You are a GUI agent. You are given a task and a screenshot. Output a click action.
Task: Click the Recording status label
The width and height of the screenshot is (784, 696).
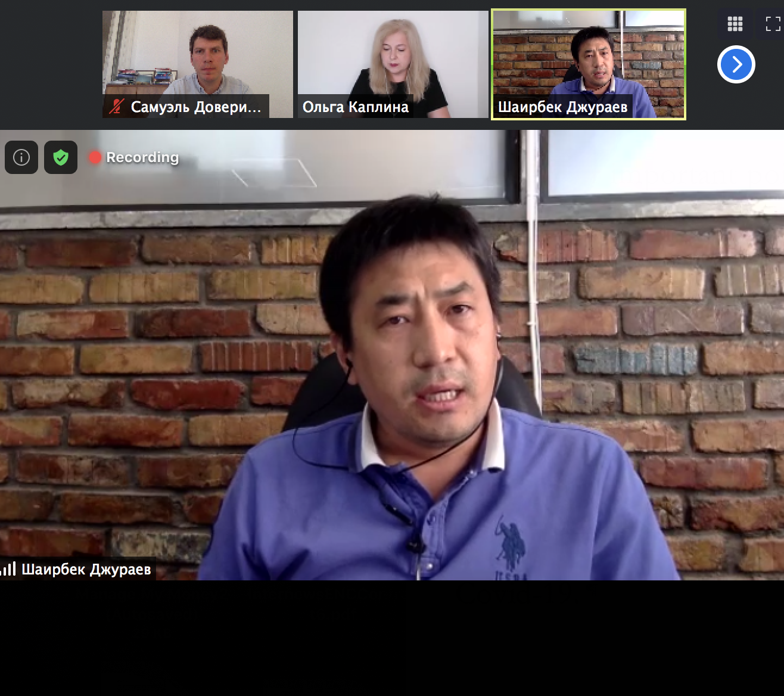142,157
